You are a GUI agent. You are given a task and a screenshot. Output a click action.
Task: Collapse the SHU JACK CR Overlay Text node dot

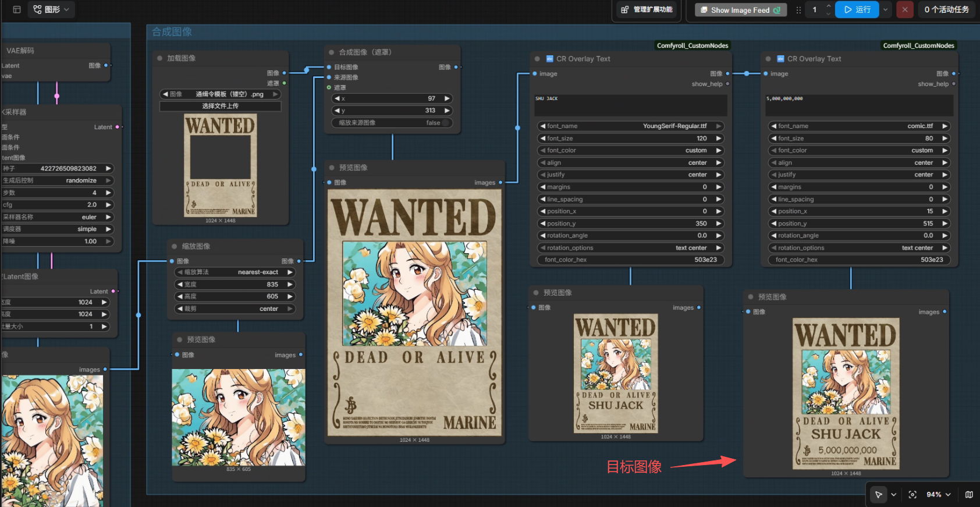click(x=537, y=59)
